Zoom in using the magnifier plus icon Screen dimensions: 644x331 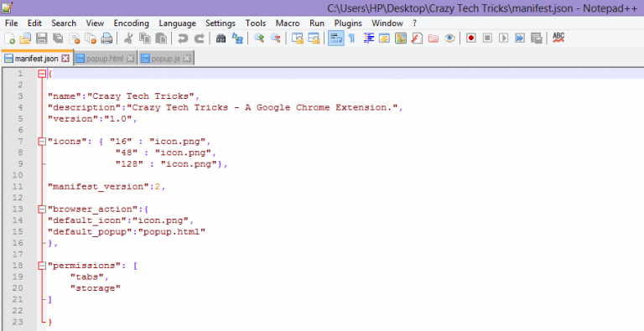pos(259,39)
